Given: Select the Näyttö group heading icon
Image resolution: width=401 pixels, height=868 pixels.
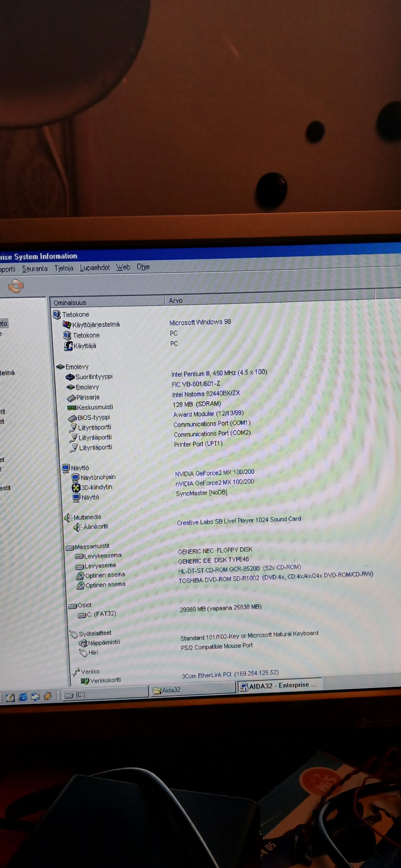Looking at the screenshot, I should point(66,468).
